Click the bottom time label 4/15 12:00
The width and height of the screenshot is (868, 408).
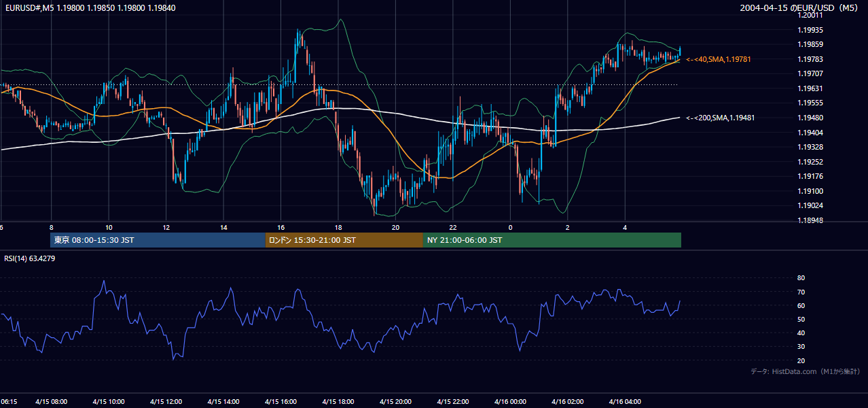tap(166, 402)
